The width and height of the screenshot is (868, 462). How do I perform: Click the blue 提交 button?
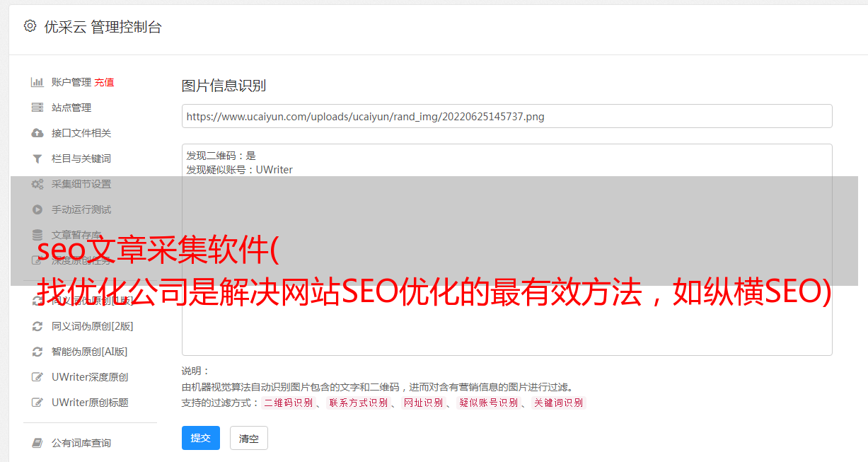tap(201, 438)
